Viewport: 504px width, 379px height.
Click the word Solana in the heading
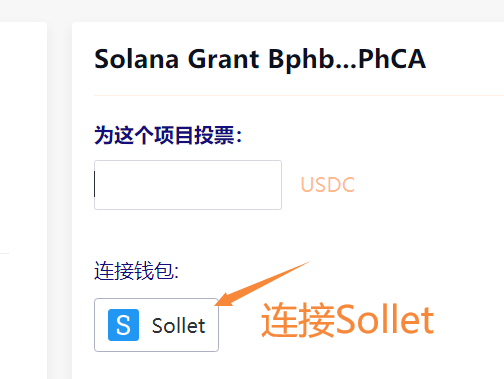click(x=137, y=59)
